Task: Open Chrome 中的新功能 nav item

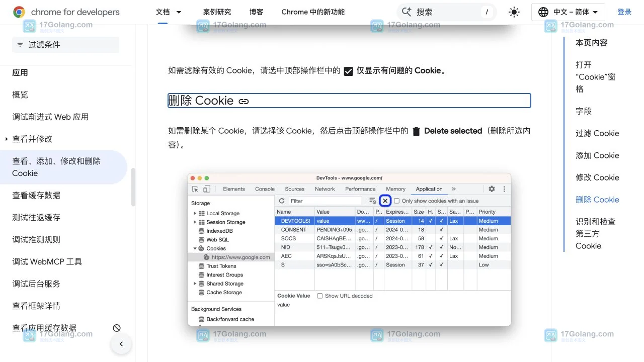Action: (313, 12)
